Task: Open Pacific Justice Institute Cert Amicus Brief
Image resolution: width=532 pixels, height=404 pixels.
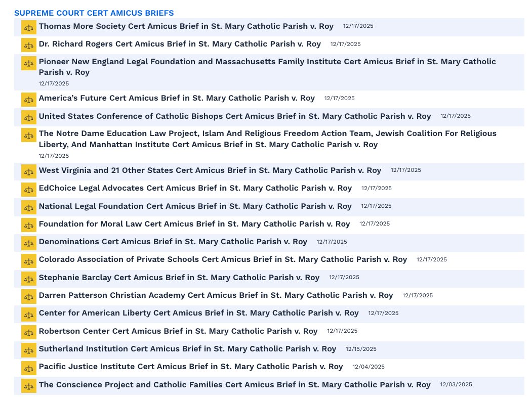Action: click(191, 367)
